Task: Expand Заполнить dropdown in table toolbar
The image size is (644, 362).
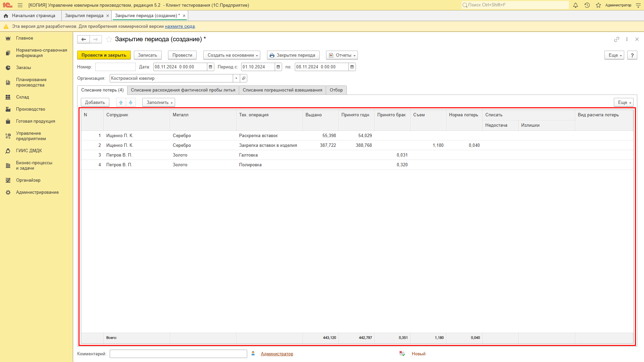Action: click(x=159, y=103)
